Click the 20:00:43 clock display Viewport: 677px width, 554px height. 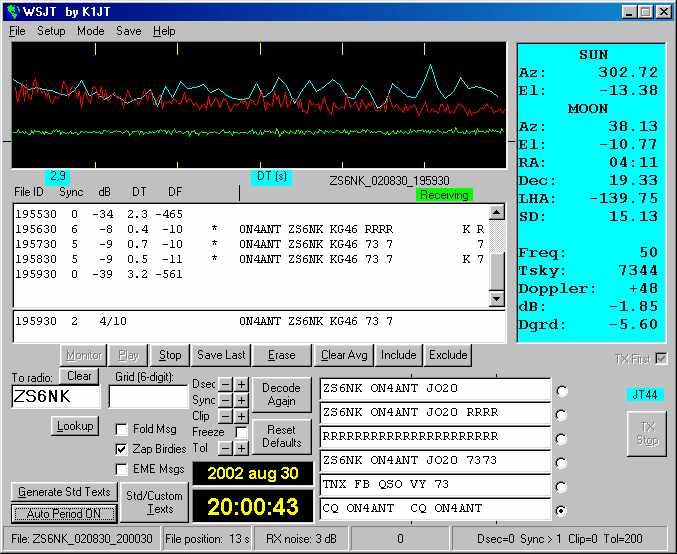(x=253, y=507)
